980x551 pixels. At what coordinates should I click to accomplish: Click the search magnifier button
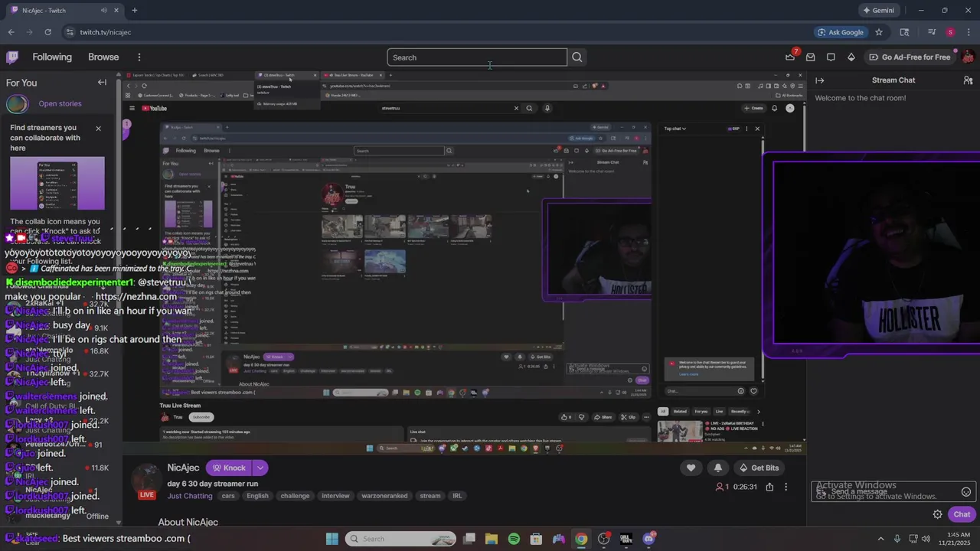[577, 57]
